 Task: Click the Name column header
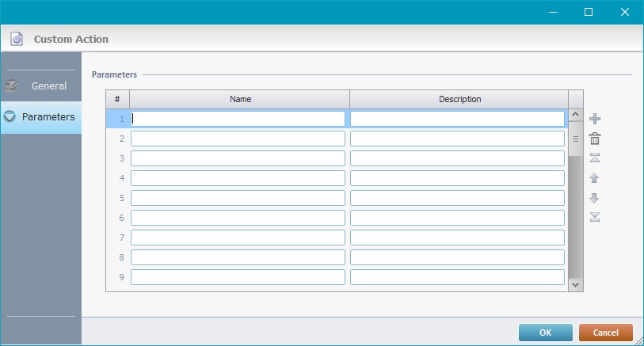coord(240,99)
